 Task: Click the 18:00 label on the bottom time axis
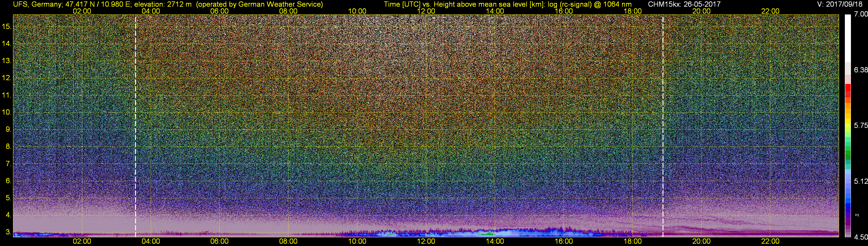pyautogui.click(x=632, y=241)
